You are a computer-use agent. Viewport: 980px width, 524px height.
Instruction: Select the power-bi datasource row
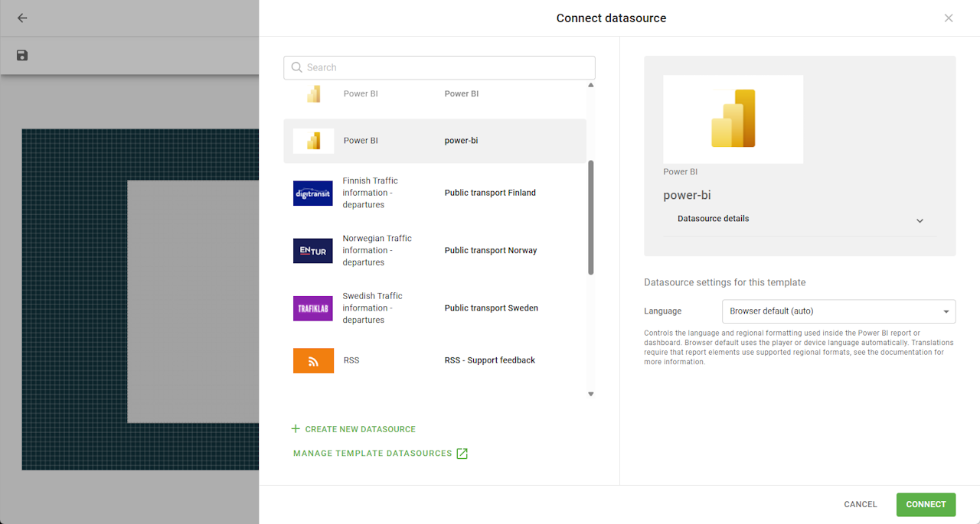(x=435, y=141)
